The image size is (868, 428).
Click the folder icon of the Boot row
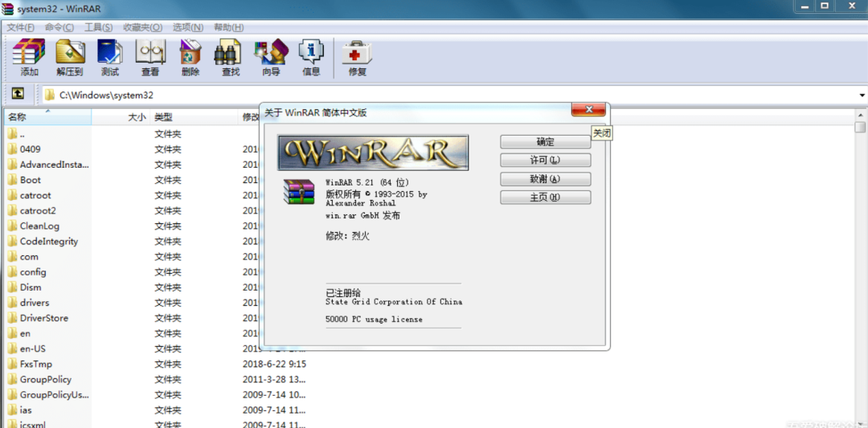tap(12, 180)
